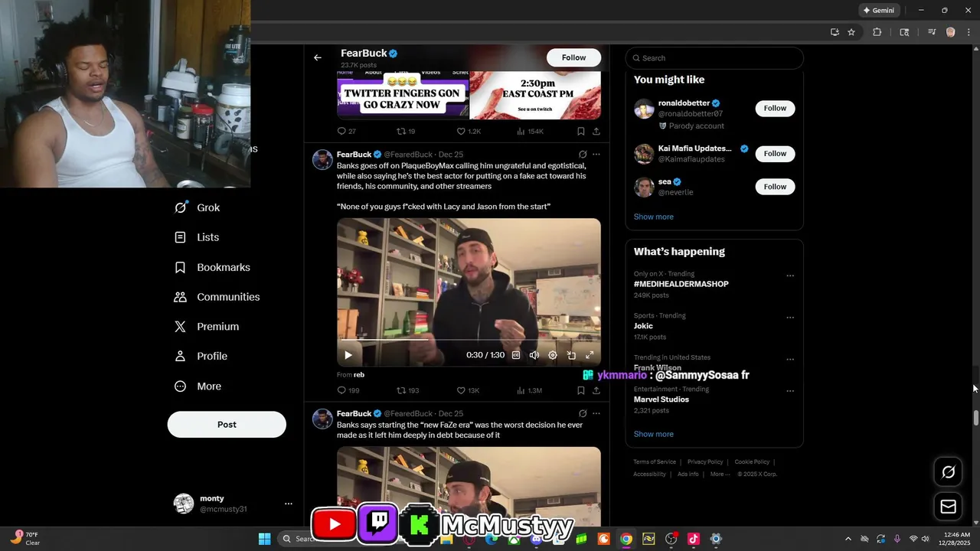Open Chrome extensions puzzle icon

click(877, 32)
